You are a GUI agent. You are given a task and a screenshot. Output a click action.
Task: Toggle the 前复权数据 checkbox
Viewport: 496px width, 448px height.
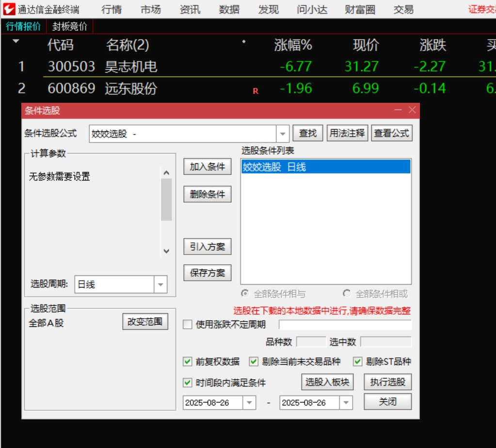pyautogui.click(x=188, y=361)
